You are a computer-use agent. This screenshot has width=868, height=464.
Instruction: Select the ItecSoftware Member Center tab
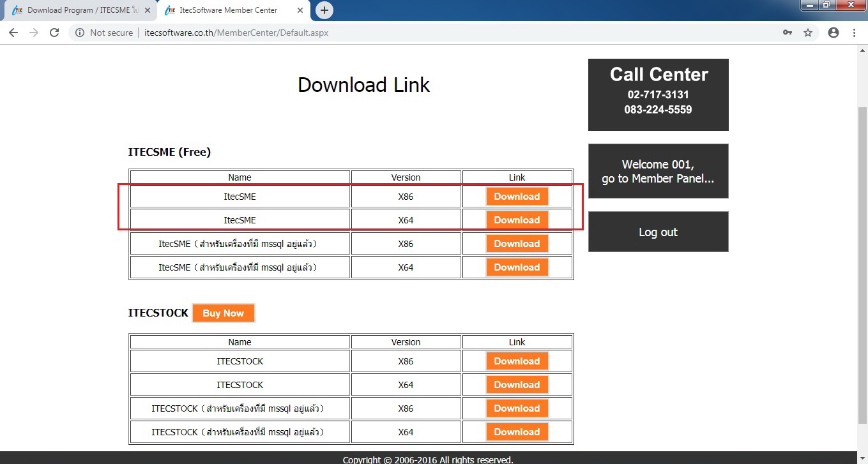233,10
